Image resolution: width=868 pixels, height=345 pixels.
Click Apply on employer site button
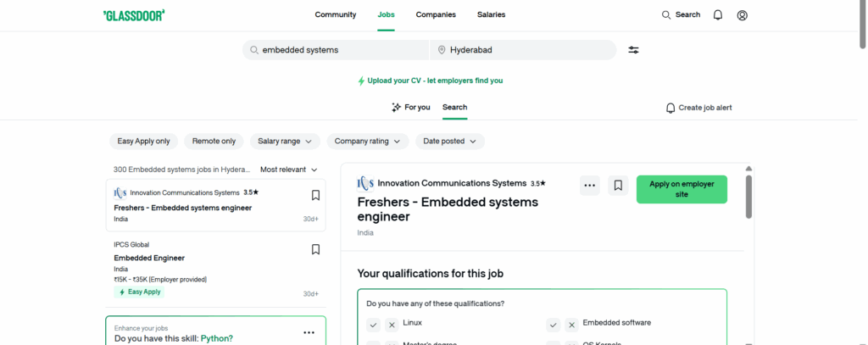point(682,189)
